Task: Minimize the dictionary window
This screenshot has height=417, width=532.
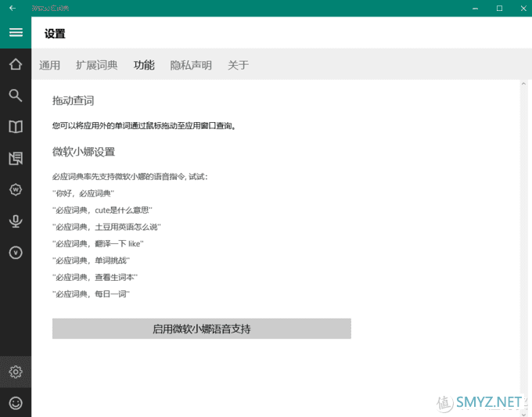Action: 476,8
